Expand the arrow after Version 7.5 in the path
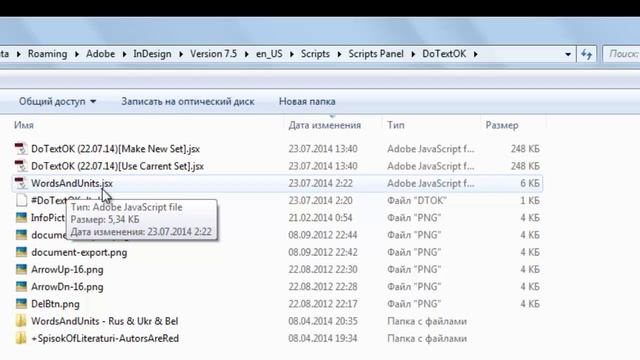The height and width of the screenshot is (360, 640). pyautogui.click(x=247, y=54)
